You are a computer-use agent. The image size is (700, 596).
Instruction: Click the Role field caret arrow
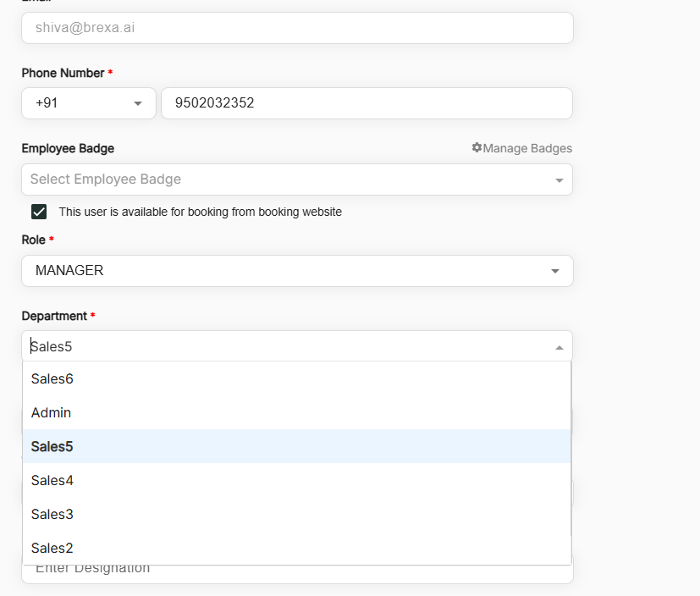pyautogui.click(x=555, y=272)
